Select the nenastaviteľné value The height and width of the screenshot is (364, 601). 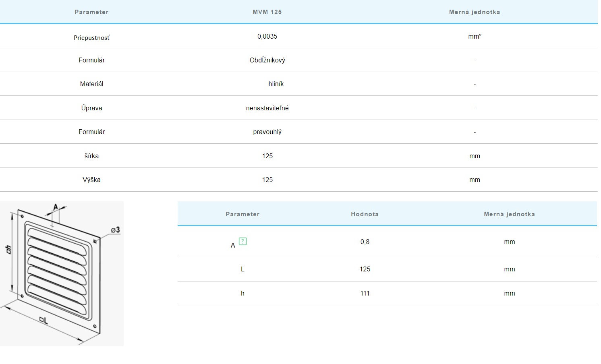(x=267, y=108)
